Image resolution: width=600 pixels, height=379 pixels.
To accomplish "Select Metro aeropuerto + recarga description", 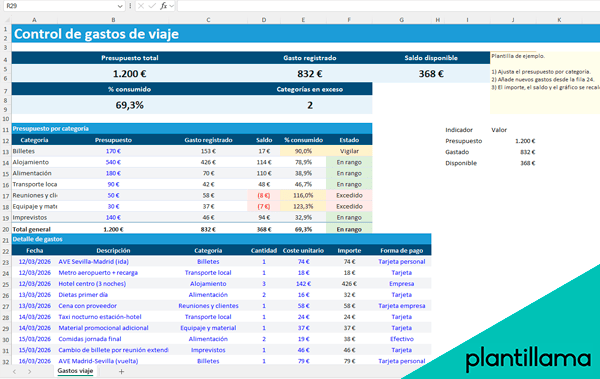I will (113, 273).
